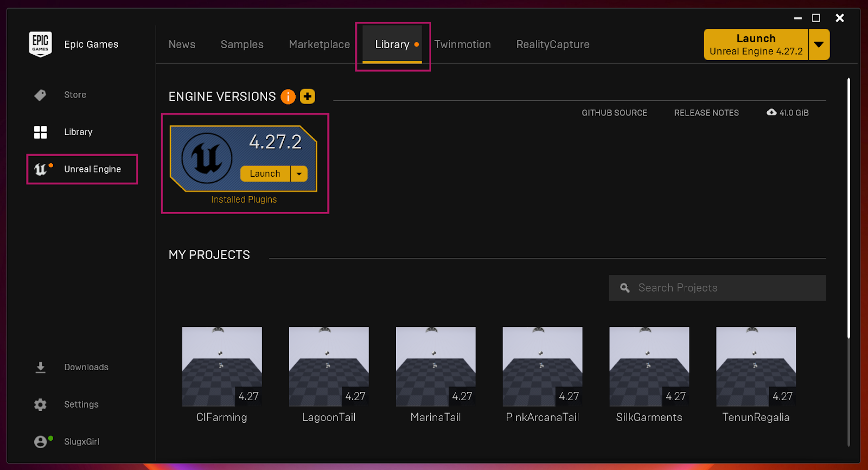Switch to the Samples tab
The height and width of the screenshot is (470, 868).
click(x=242, y=44)
